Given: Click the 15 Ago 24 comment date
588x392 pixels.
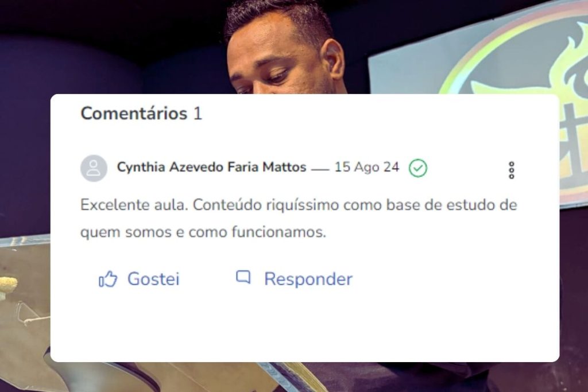Looking at the screenshot, I should (x=367, y=167).
